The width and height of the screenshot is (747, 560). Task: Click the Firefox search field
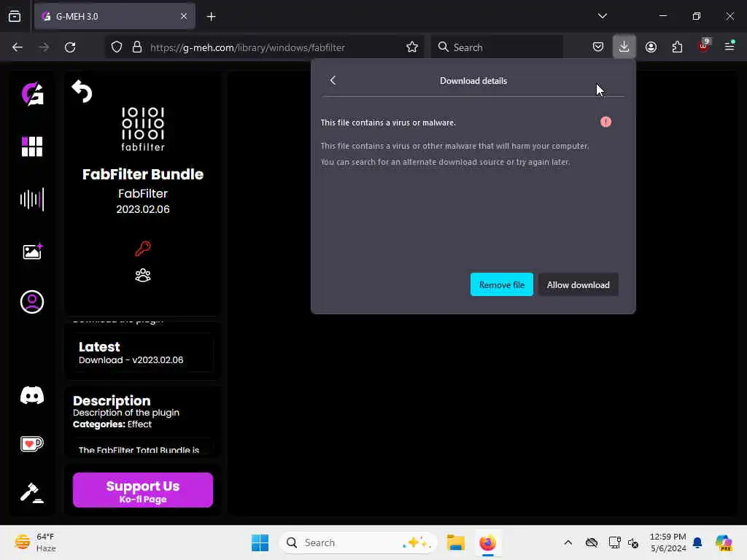tap(498, 47)
